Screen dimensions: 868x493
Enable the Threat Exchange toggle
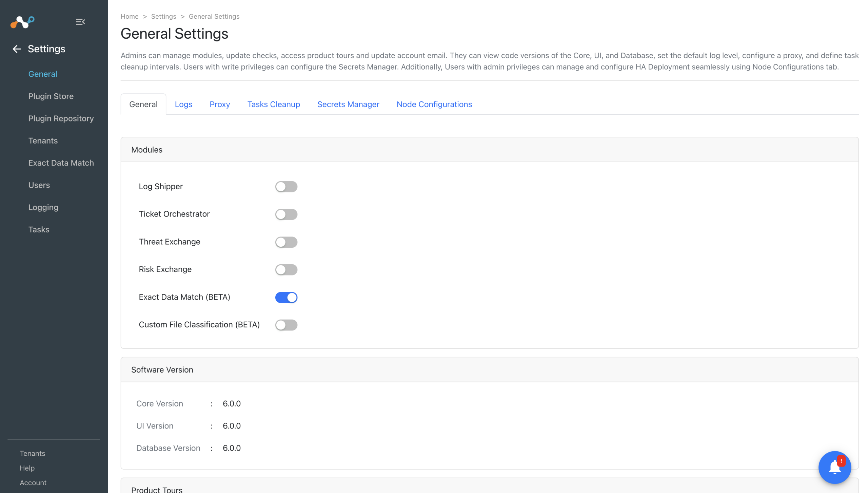click(286, 242)
